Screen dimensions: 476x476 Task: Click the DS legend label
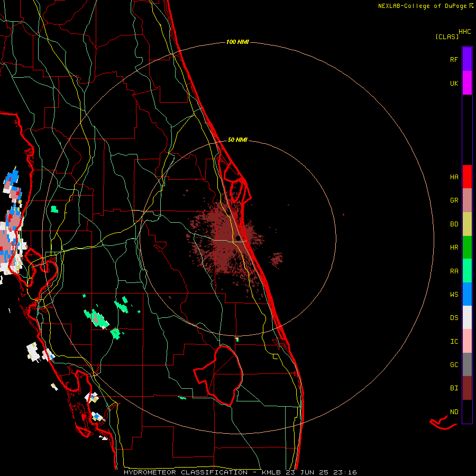[454, 317]
